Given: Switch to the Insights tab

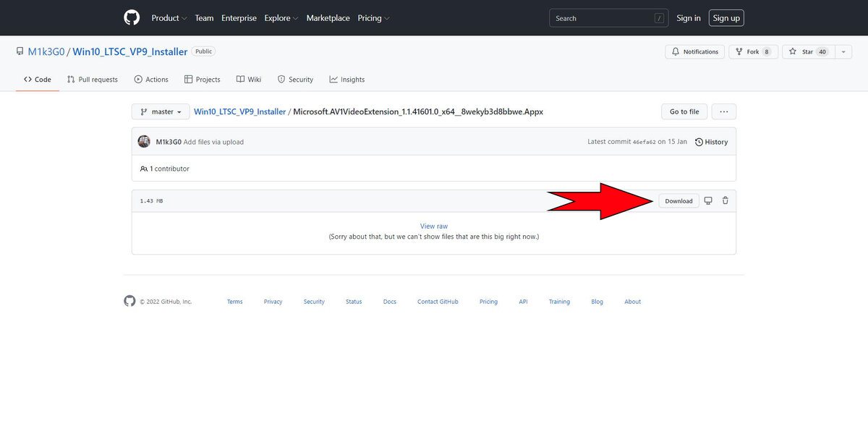Looking at the screenshot, I should point(347,80).
